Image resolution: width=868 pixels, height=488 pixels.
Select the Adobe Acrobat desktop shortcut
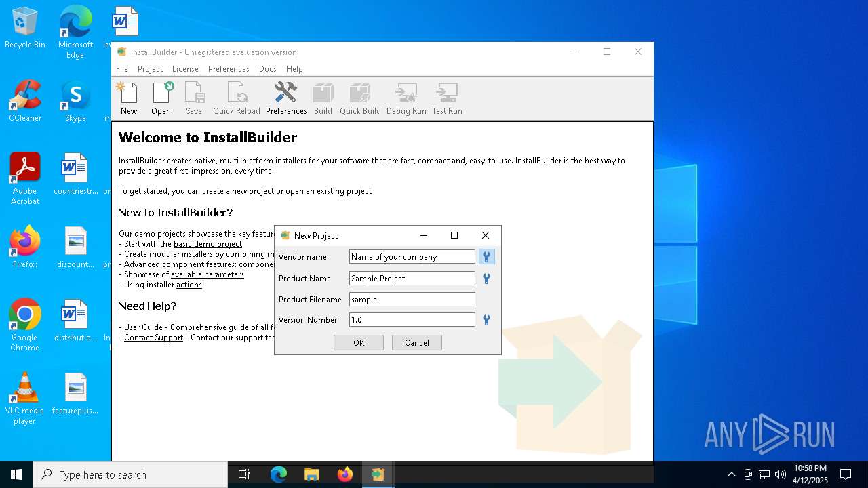pos(25,179)
